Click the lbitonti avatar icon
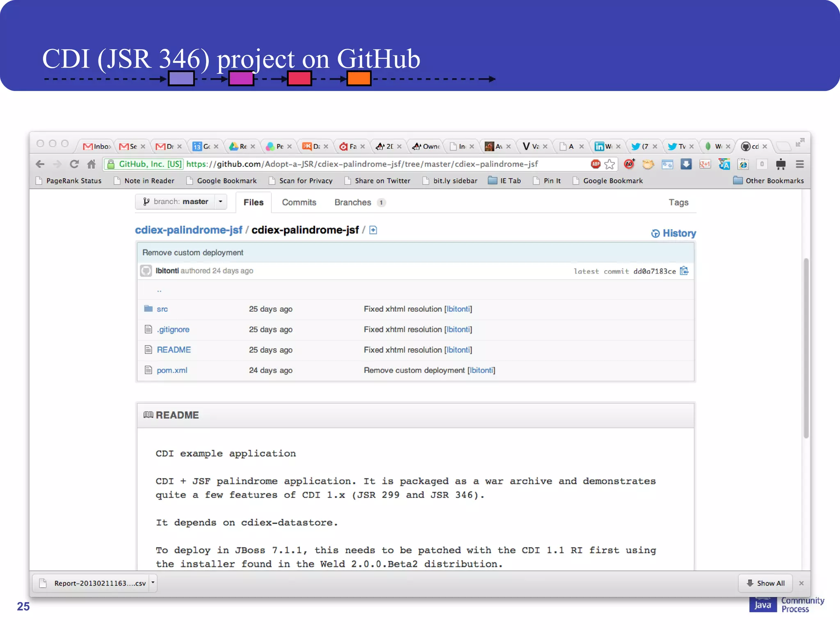 pos(146,271)
